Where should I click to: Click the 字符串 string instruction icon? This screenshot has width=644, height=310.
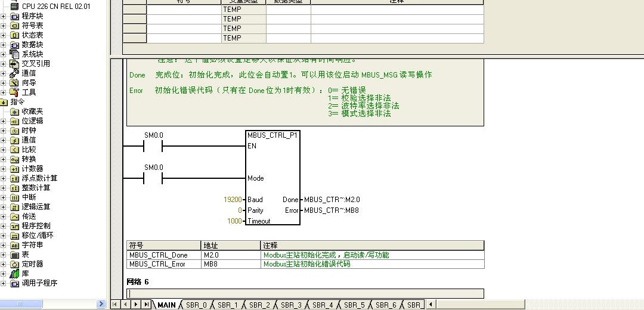[x=14, y=245]
